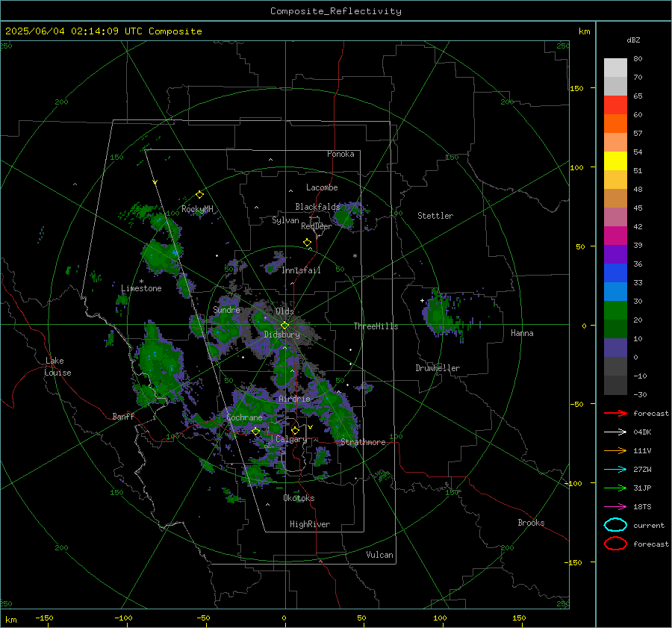Select yellow diamond marker below RedDeer

[307, 243]
